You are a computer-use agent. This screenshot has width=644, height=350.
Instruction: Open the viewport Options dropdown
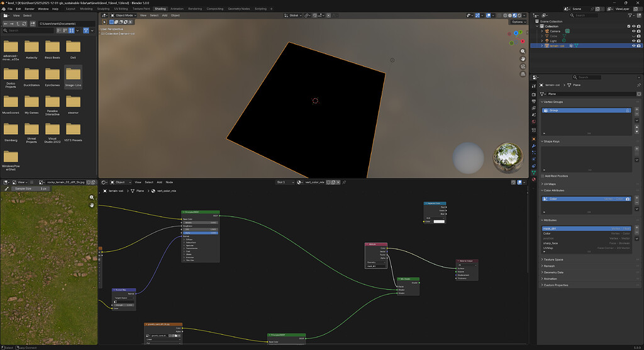(x=518, y=22)
